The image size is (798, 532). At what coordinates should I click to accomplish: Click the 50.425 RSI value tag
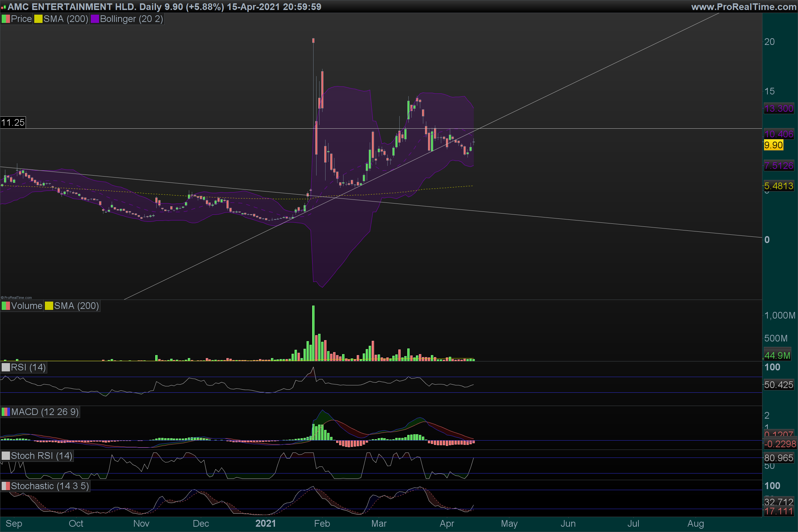click(x=779, y=385)
